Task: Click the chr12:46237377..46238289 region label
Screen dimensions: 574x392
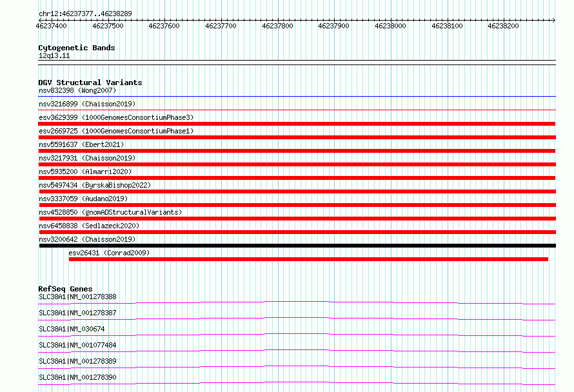Action: point(85,14)
